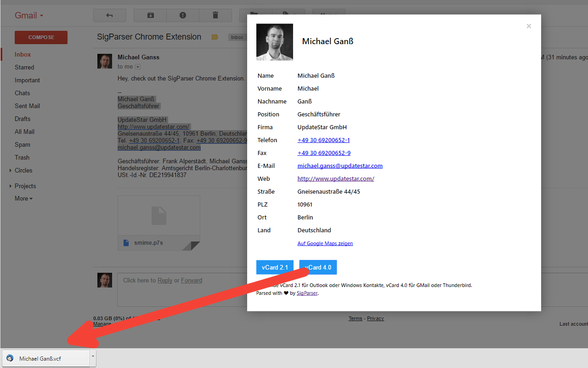
Task: Delete the email with the trash icon
Action: (x=215, y=15)
